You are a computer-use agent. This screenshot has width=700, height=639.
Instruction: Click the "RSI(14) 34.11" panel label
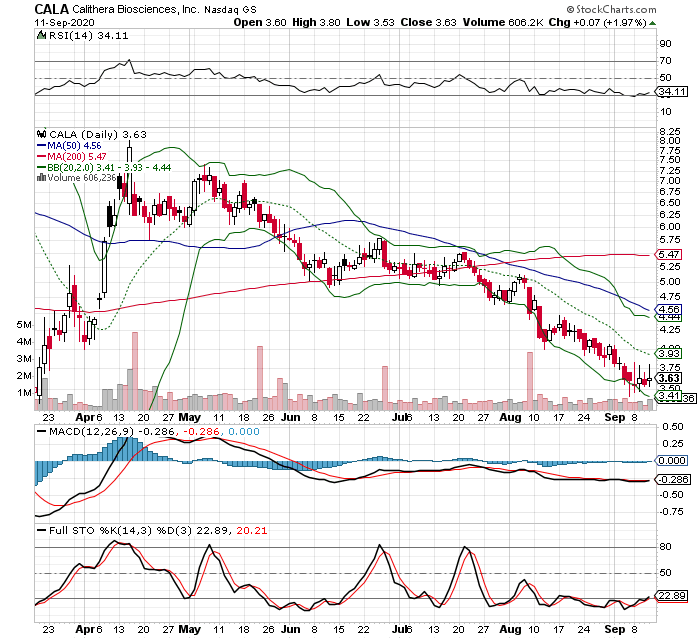[88, 36]
